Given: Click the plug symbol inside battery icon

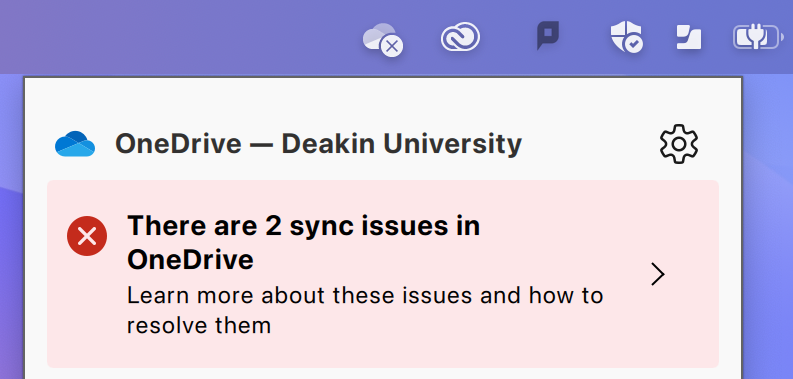Looking at the screenshot, I should tap(755, 37).
